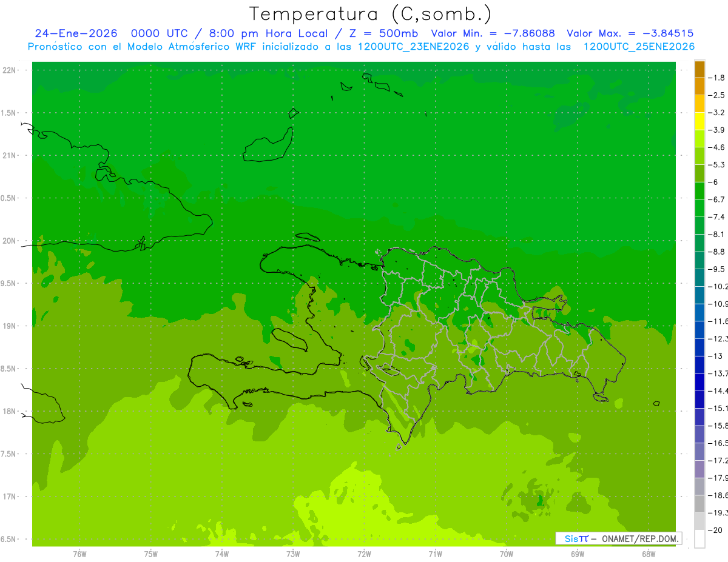Click the '-5.3' legend value
The height and width of the screenshot is (562, 728).
pyautogui.click(x=716, y=164)
